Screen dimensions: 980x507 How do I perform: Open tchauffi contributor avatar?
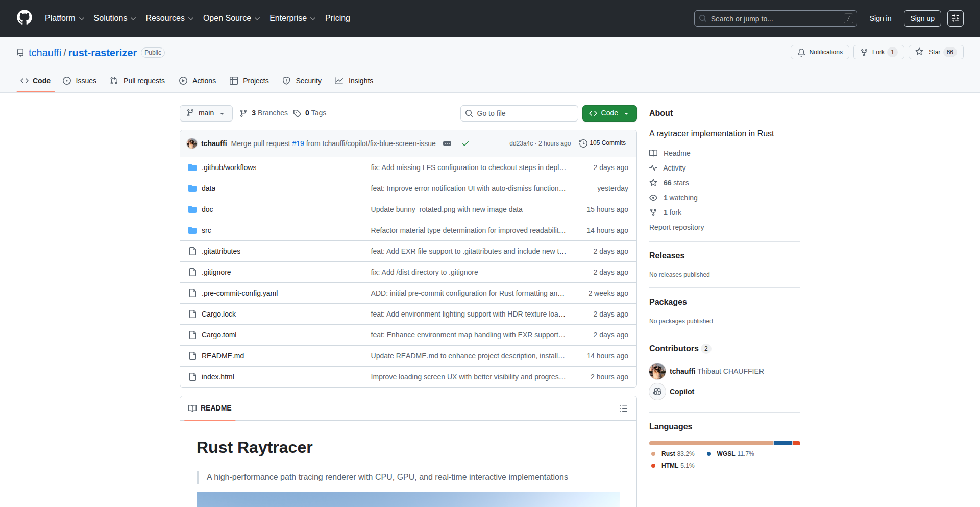[x=657, y=371]
